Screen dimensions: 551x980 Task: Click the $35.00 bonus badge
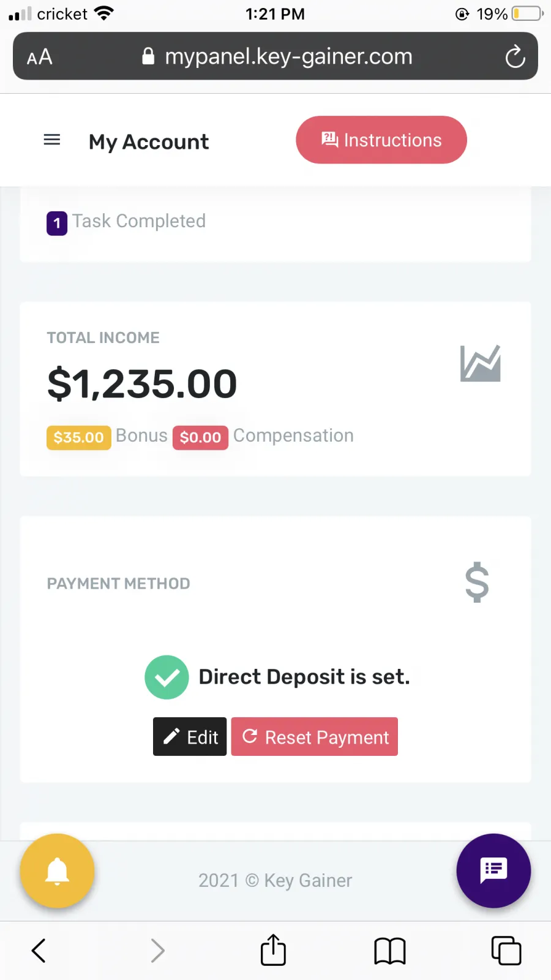point(79,437)
